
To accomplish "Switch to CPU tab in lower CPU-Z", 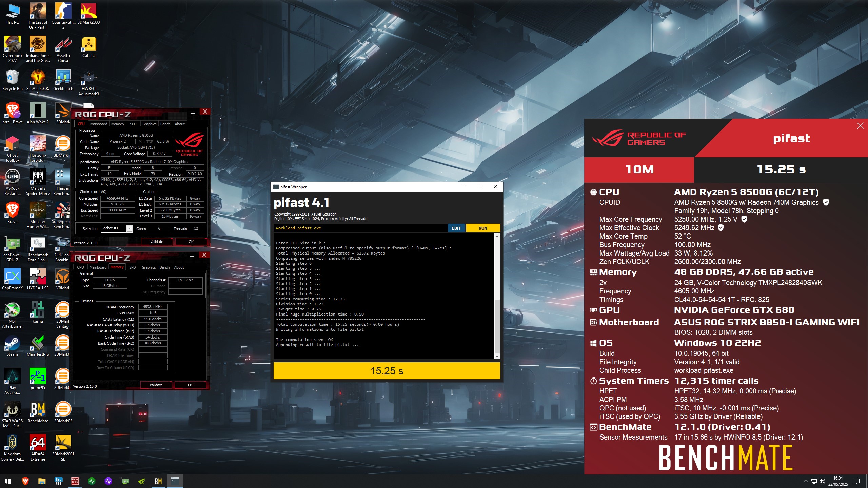I will pos(80,267).
